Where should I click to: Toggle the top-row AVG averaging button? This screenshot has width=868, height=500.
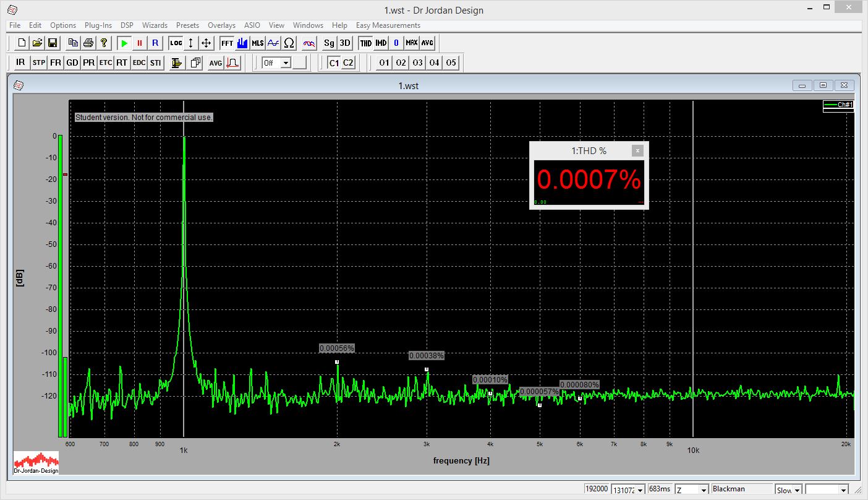(427, 43)
